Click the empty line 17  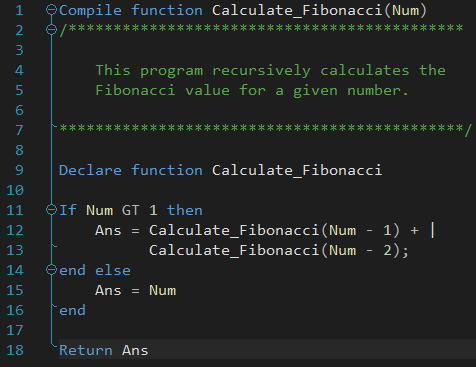(263, 330)
